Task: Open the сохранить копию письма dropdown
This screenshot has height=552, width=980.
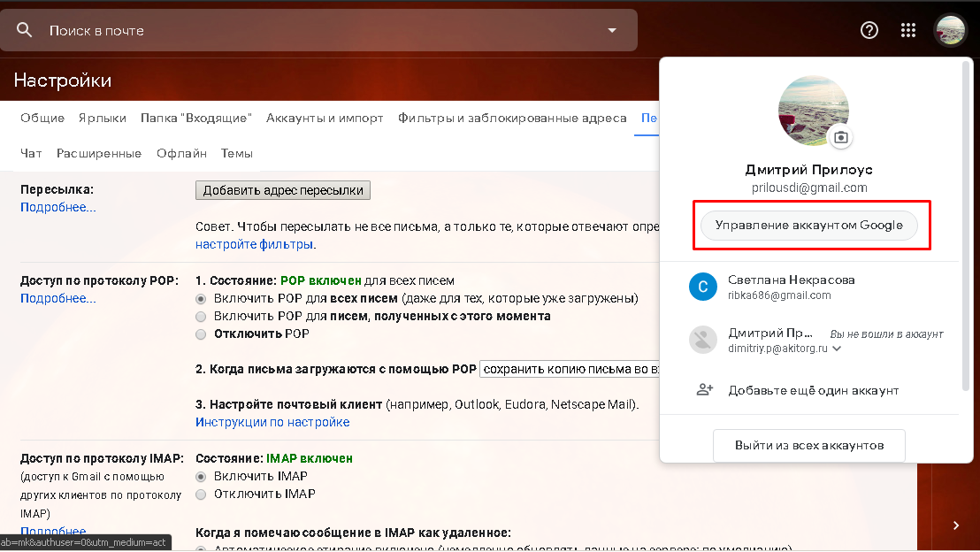Action: (570, 370)
